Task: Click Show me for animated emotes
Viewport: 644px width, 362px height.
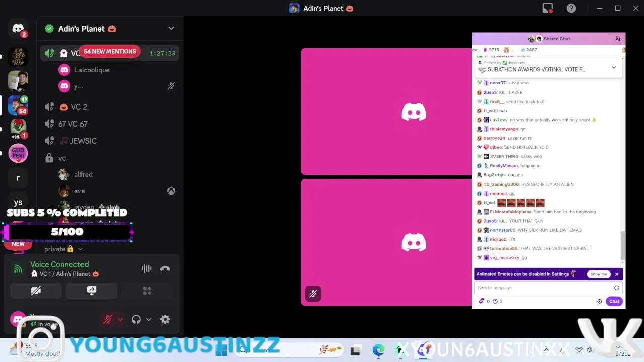Action: [x=599, y=274]
